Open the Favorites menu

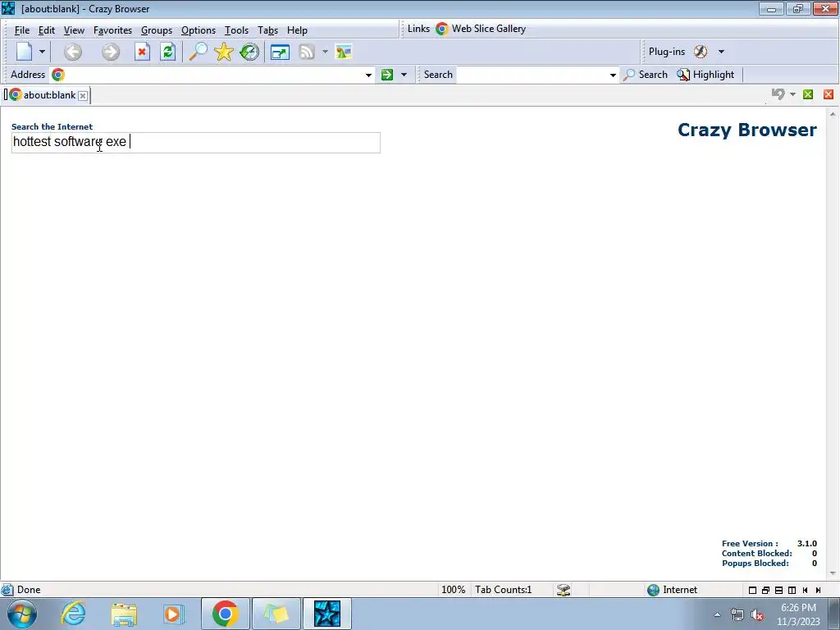[x=112, y=30]
